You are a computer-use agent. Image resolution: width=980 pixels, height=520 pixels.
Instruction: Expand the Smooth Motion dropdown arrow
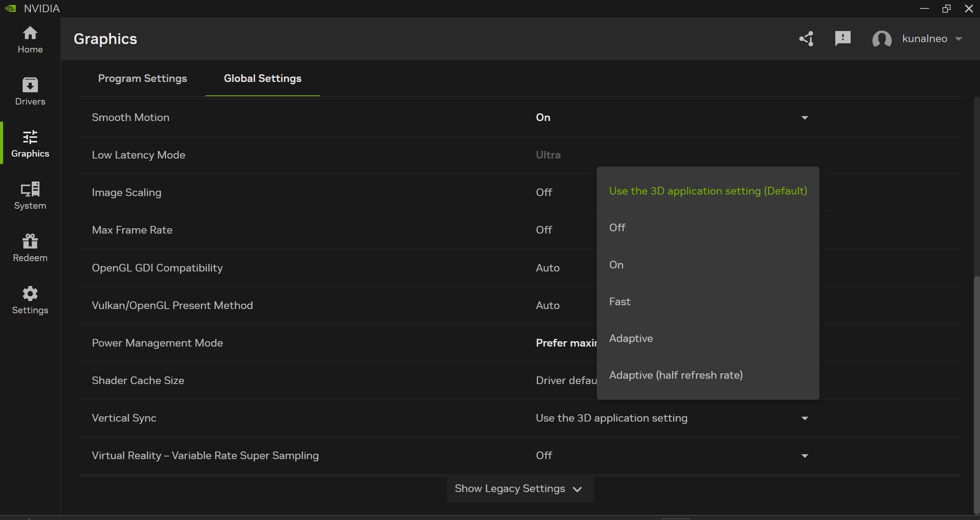coord(805,118)
